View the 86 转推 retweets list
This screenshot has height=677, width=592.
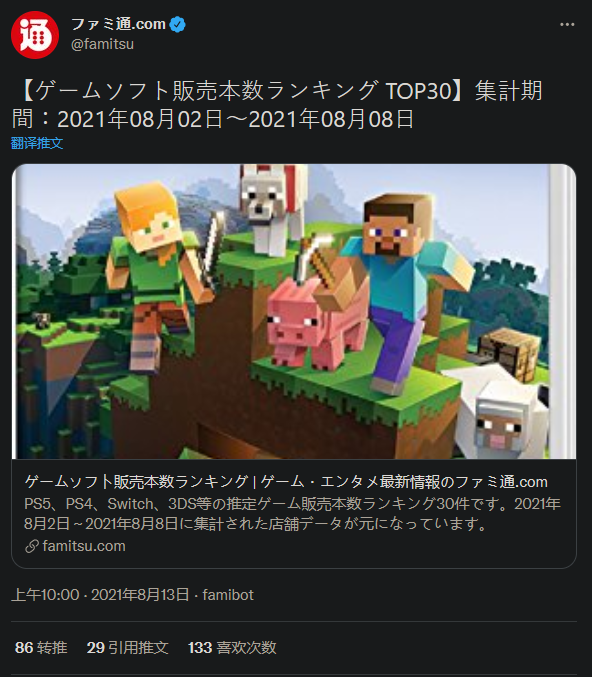41,648
